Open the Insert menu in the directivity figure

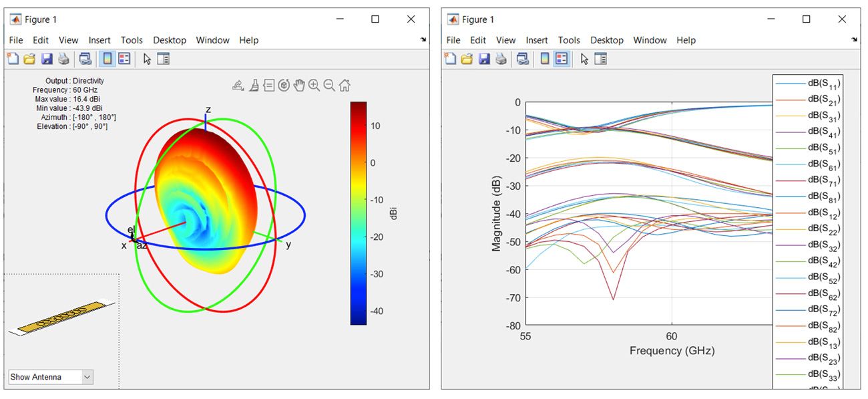[x=99, y=40]
